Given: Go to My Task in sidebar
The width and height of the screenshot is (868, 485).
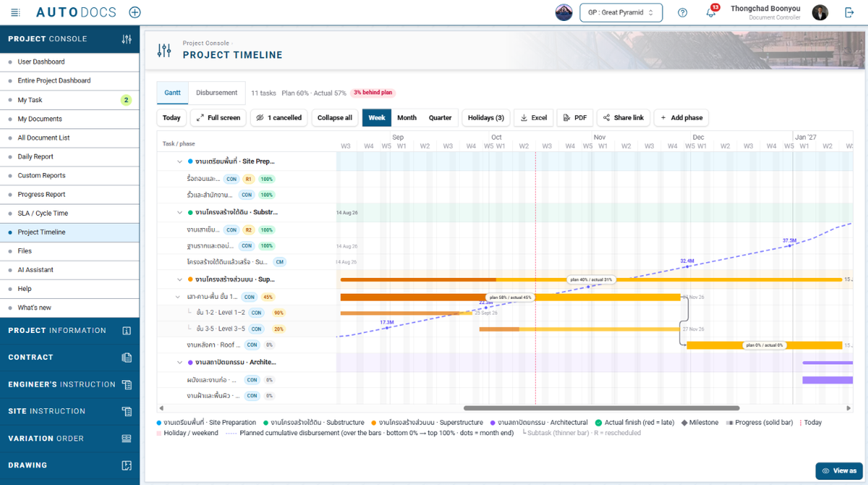Looking at the screenshot, I should (x=69, y=100).
